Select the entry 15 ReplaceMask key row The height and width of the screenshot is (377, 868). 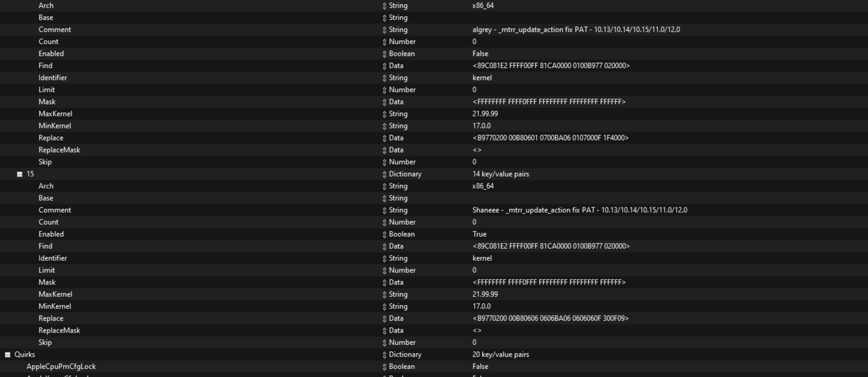pos(59,331)
